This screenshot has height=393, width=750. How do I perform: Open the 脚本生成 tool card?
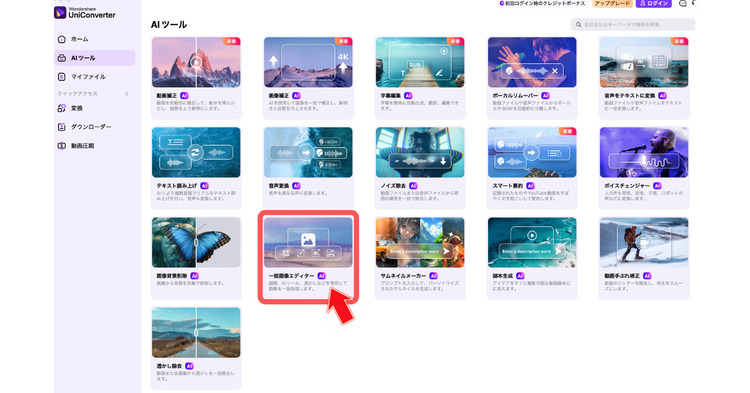pos(532,258)
